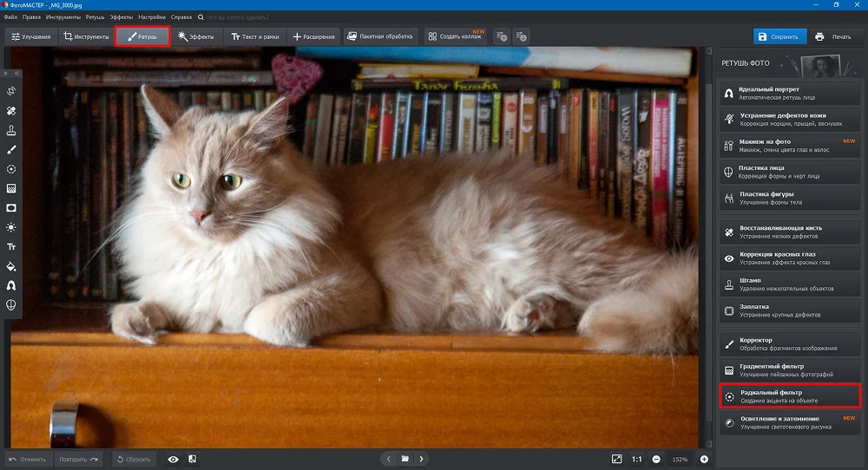Open Пакетная обработка batch processing
The width and height of the screenshot is (868, 470).
380,36
